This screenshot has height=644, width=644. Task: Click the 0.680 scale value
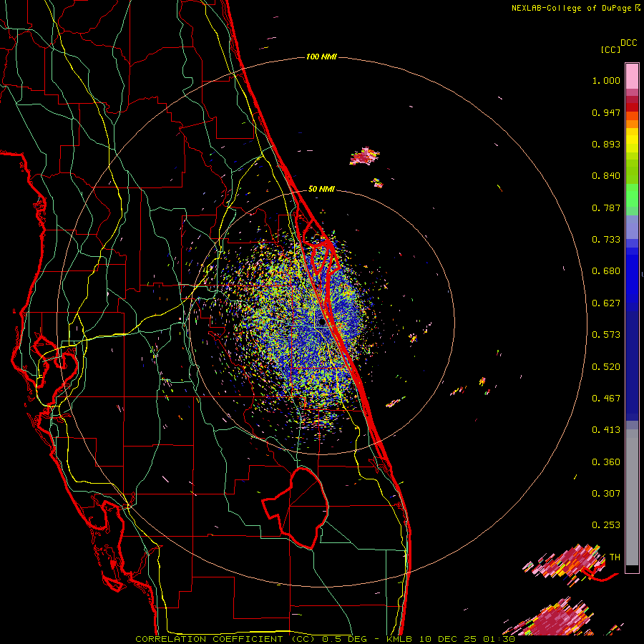point(606,271)
